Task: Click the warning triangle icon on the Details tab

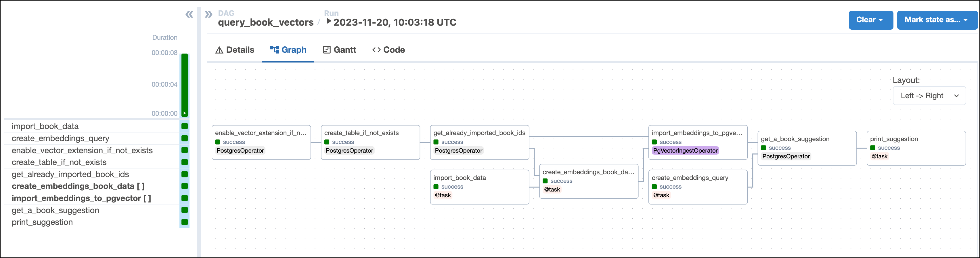Action: [219, 50]
